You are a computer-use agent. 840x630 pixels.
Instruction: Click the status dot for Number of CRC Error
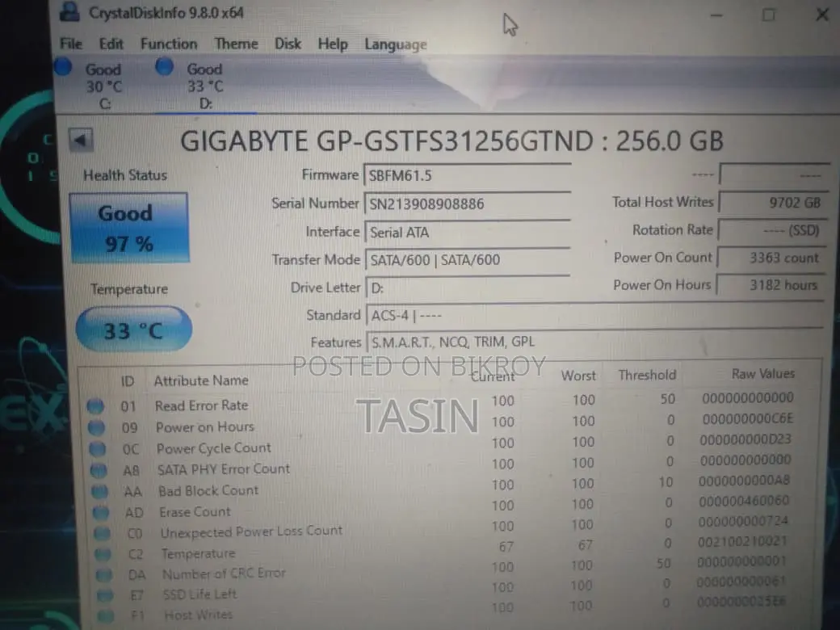(x=104, y=574)
